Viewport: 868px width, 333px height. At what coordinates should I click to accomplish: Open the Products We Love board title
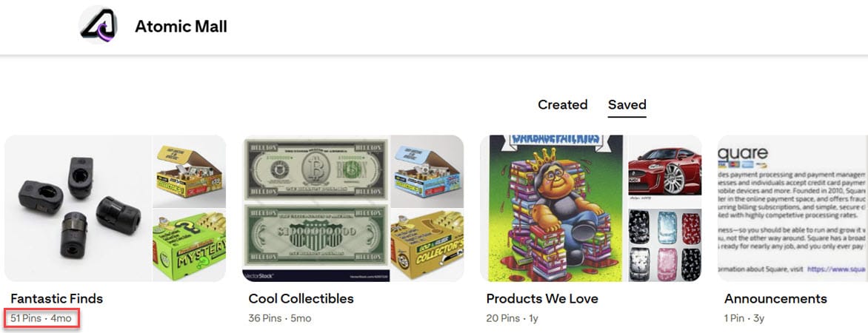pyautogui.click(x=542, y=299)
